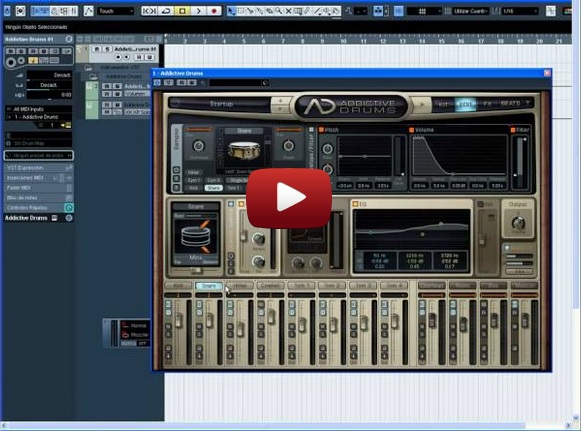Viewport: 581px width, 431px height.
Task: Expand the Controles Rápidos inspector section
Action: [x=39, y=208]
